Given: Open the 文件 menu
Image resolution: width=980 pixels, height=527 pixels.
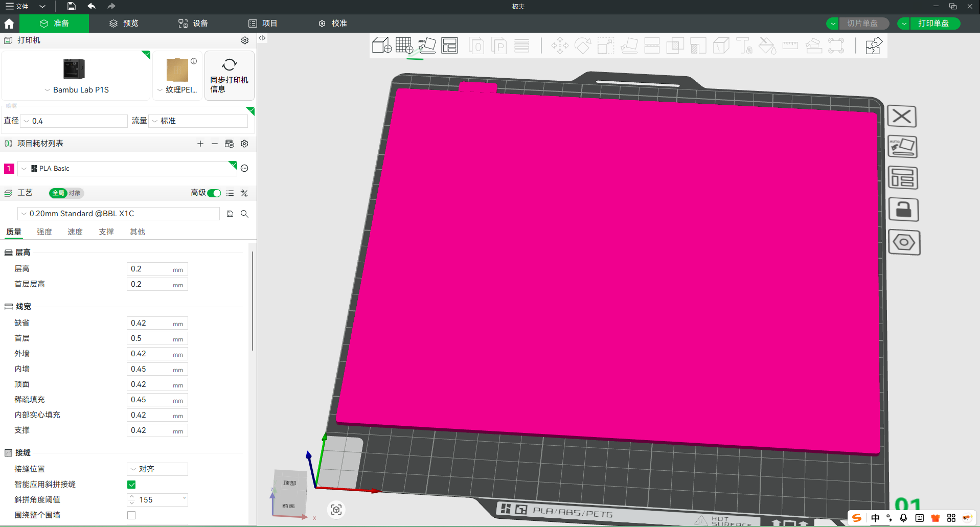Looking at the screenshot, I should pyautogui.click(x=17, y=6).
